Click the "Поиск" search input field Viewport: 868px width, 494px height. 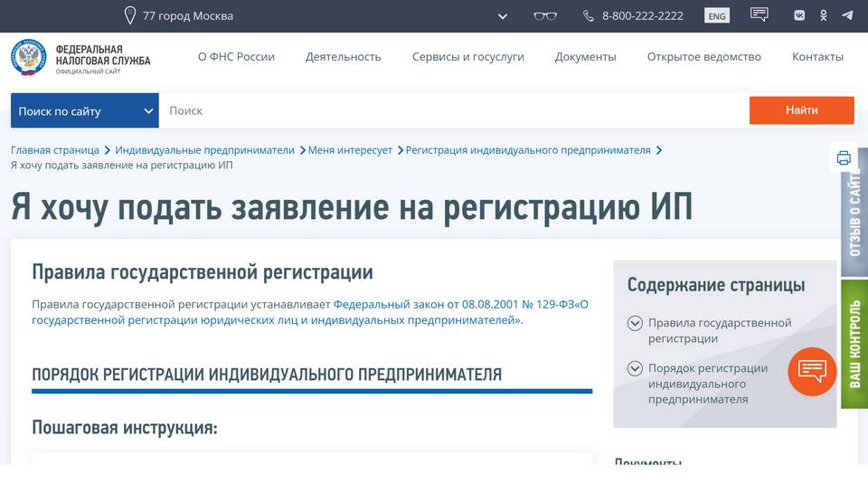452,110
